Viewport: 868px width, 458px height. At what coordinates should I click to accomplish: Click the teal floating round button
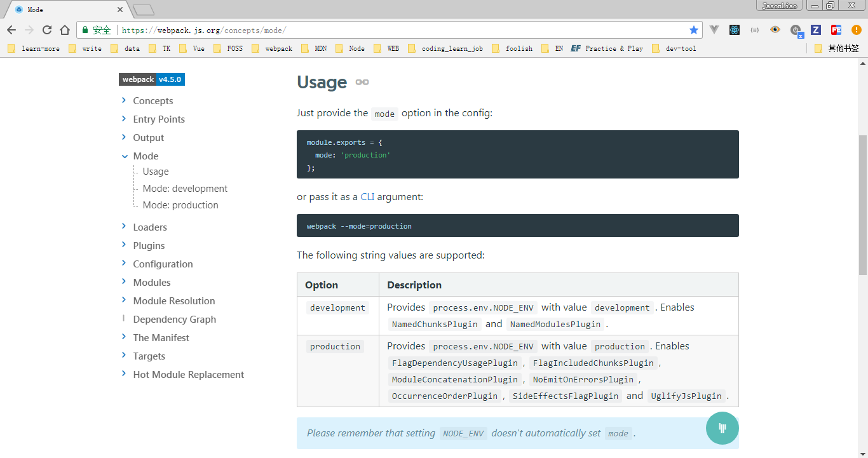[722, 428]
